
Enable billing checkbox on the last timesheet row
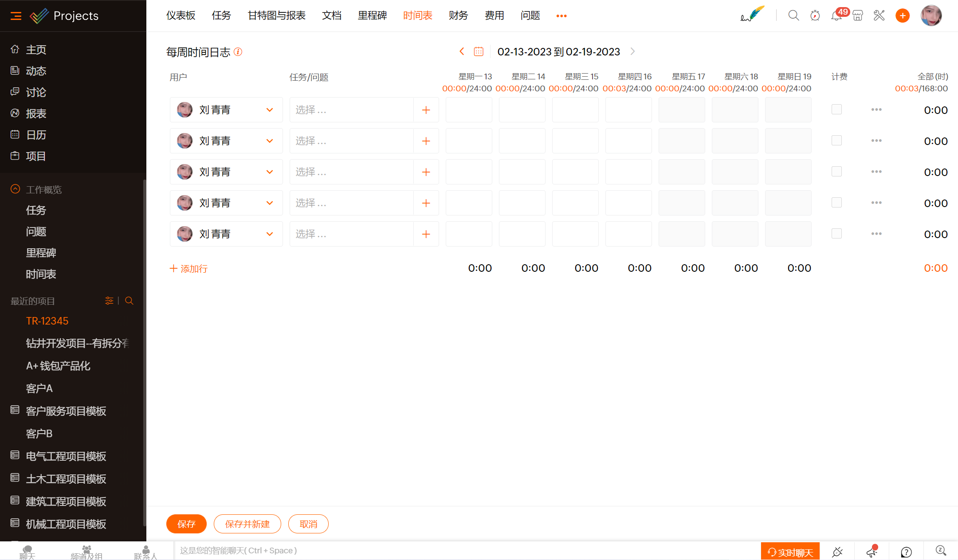(x=836, y=233)
